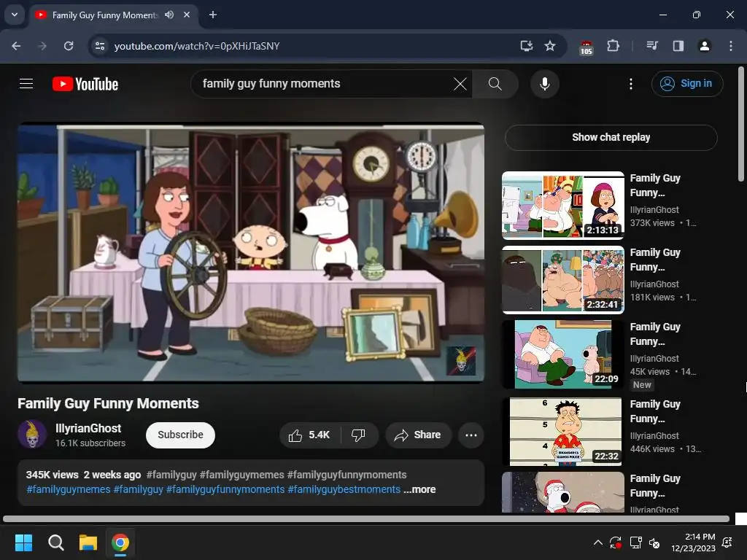This screenshot has height=560, width=747.
Task: Click the horizontal scrollbar at bottom
Action: point(366,518)
